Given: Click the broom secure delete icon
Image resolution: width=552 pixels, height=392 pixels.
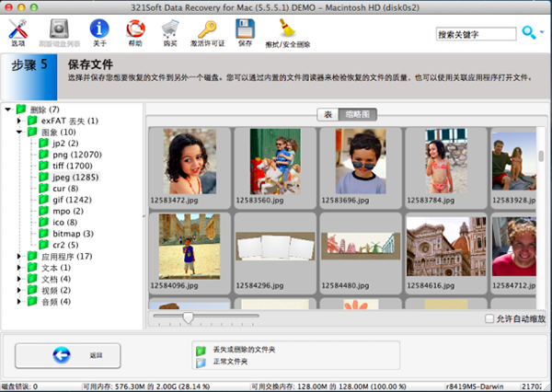Looking at the screenshot, I should coord(287,29).
